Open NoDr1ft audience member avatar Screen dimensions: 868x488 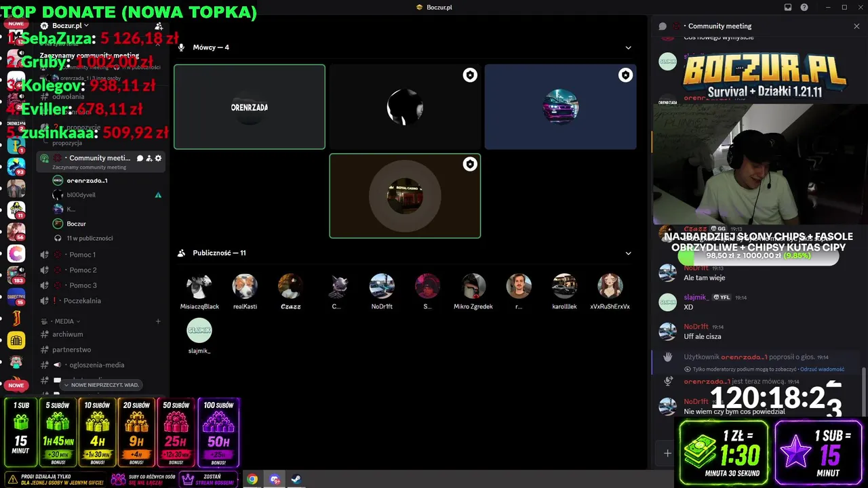click(x=382, y=287)
